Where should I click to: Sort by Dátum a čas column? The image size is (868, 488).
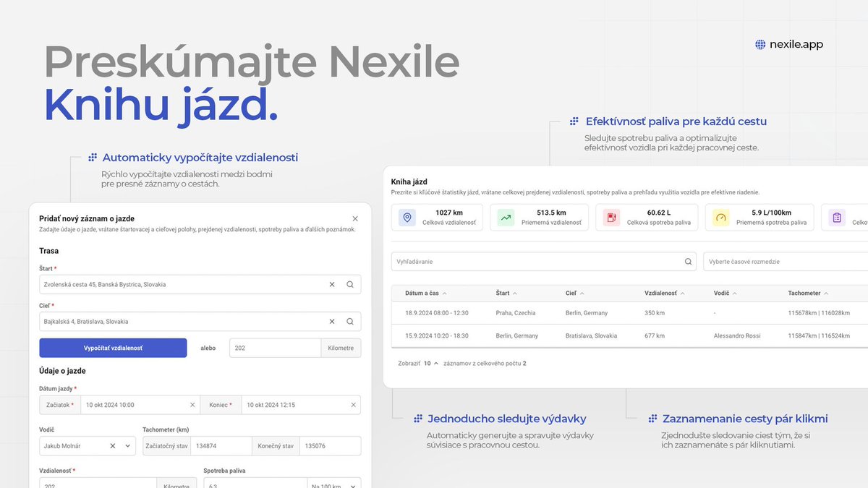coord(426,293)
